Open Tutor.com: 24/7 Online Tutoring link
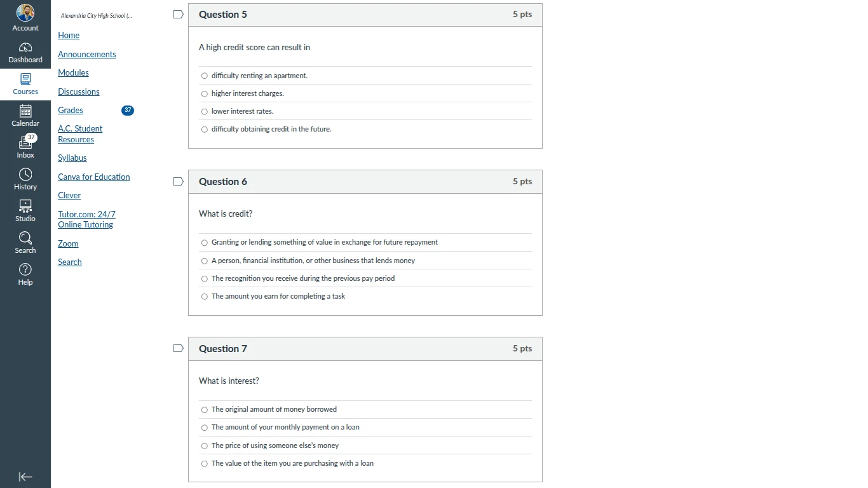The image size is (868, 488). point(86,220)
